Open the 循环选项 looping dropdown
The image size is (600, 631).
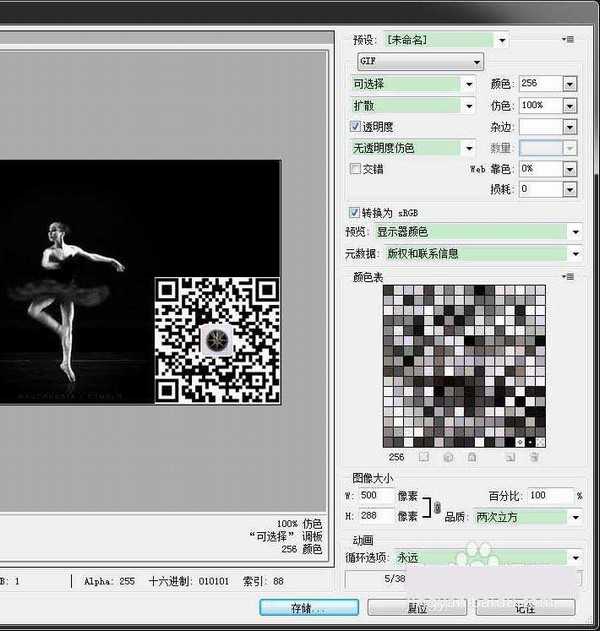(574, 558)
